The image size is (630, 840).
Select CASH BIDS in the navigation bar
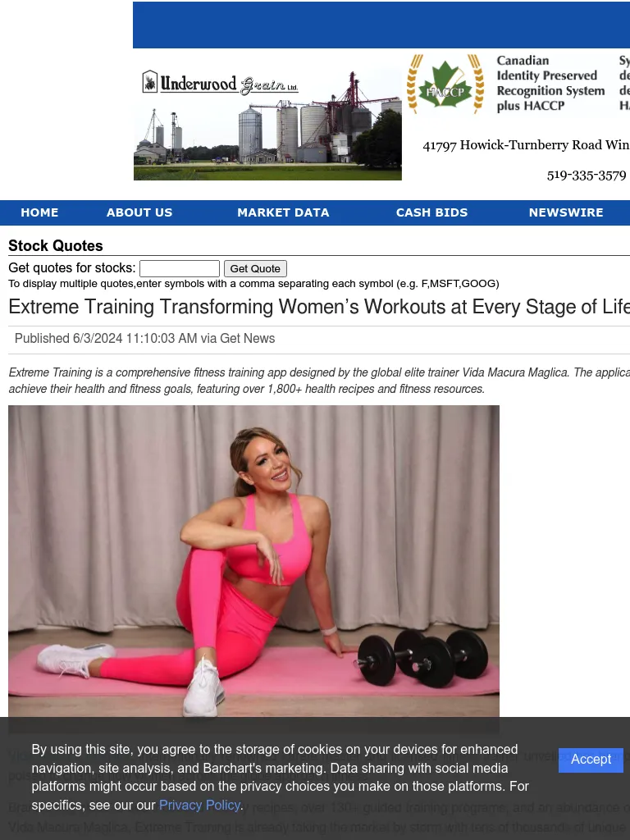click(431, 212)
